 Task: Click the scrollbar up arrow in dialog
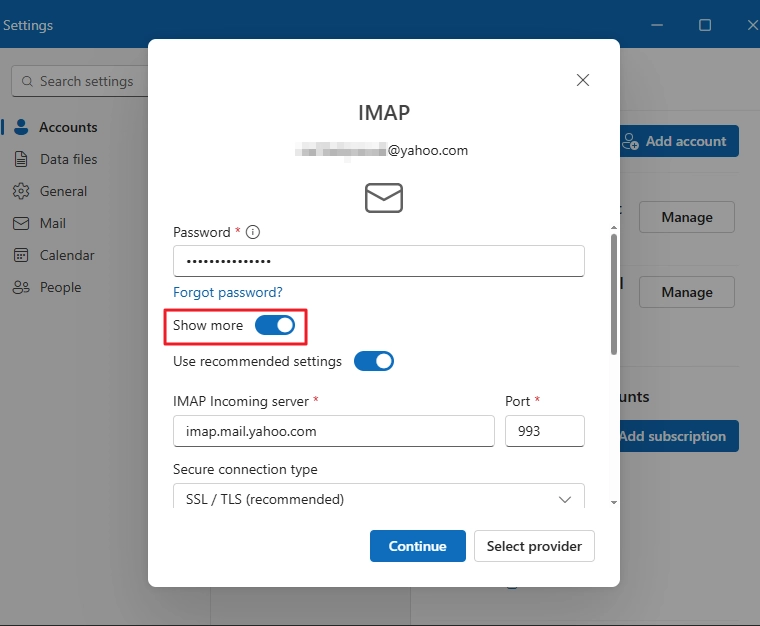[x=614, y=227]
